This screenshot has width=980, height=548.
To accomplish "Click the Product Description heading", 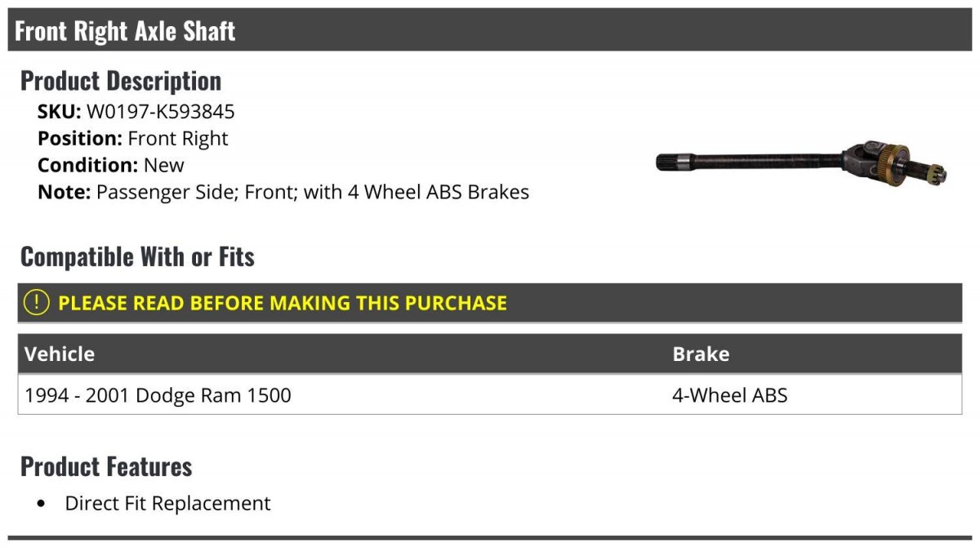I will tap(121, 80).
